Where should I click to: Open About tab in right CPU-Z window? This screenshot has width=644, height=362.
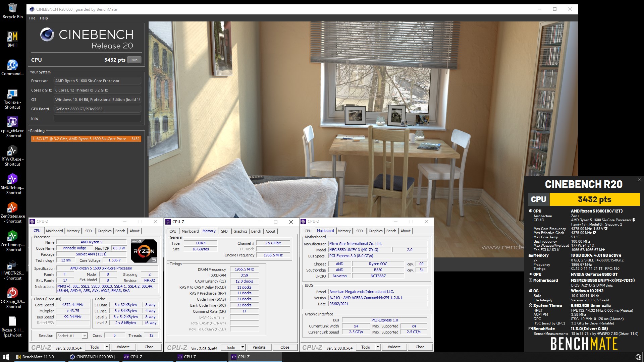pos(406,231)
